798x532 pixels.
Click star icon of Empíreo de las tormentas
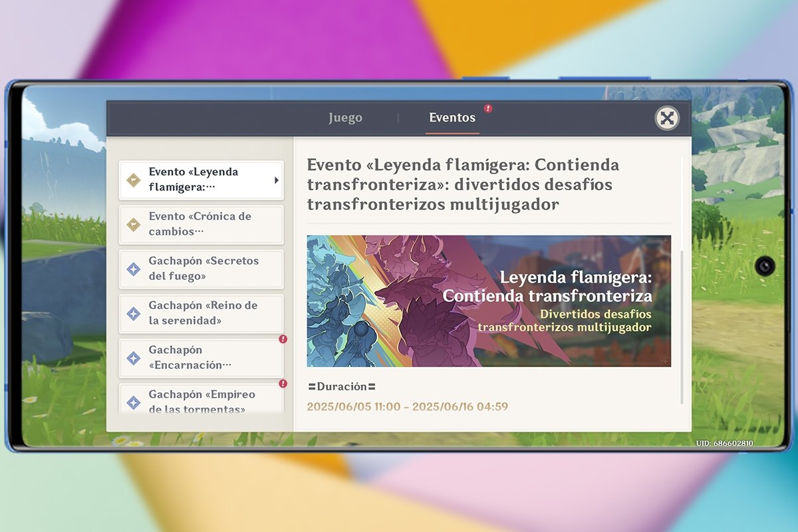click(x=134, y=402)
